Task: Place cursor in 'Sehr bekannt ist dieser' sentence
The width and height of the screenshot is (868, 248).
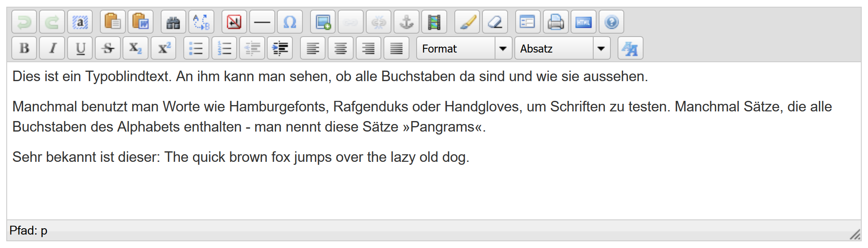Action: tap(241, 157)
